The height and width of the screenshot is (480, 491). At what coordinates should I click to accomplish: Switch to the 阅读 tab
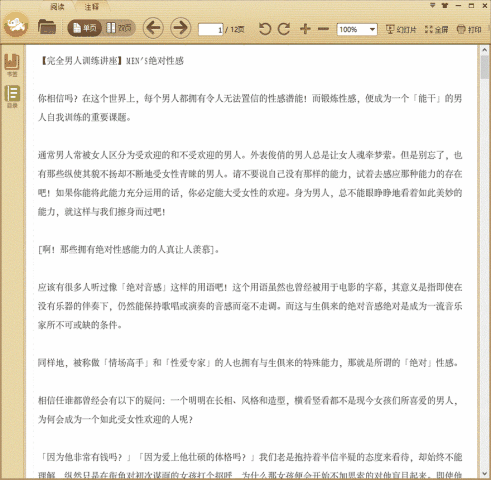(57, 6)
